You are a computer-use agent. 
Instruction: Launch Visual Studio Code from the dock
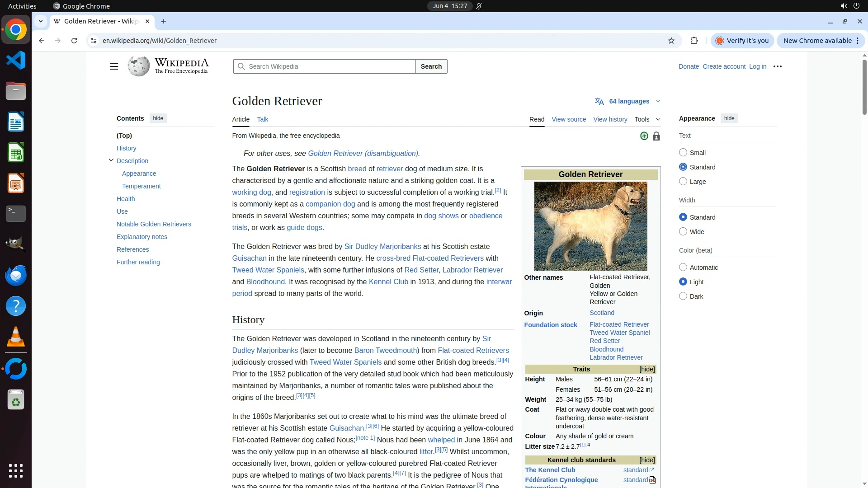coord(16,60)
